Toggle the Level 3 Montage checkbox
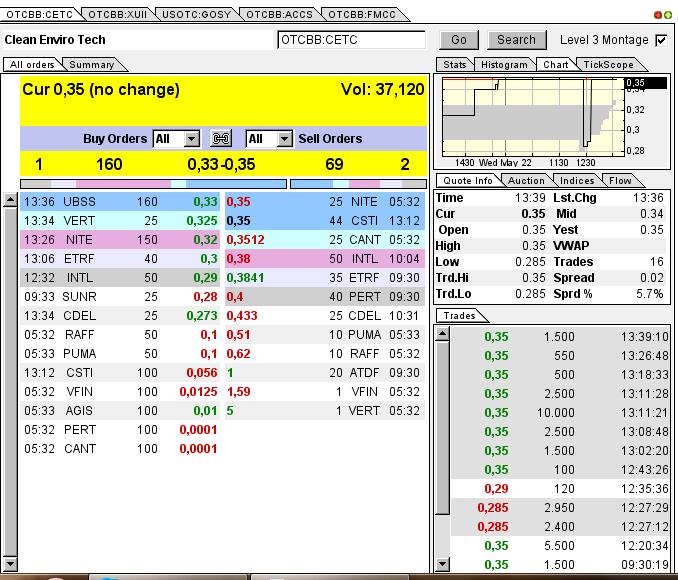The height and width of the screenshot is (580, 678). click(x=662, y=41)
